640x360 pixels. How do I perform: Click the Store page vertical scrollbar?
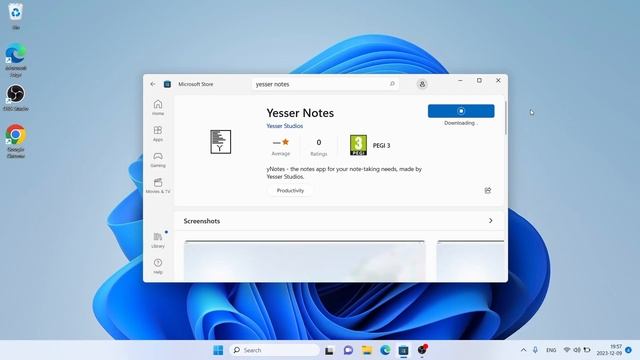click(506, 118)
